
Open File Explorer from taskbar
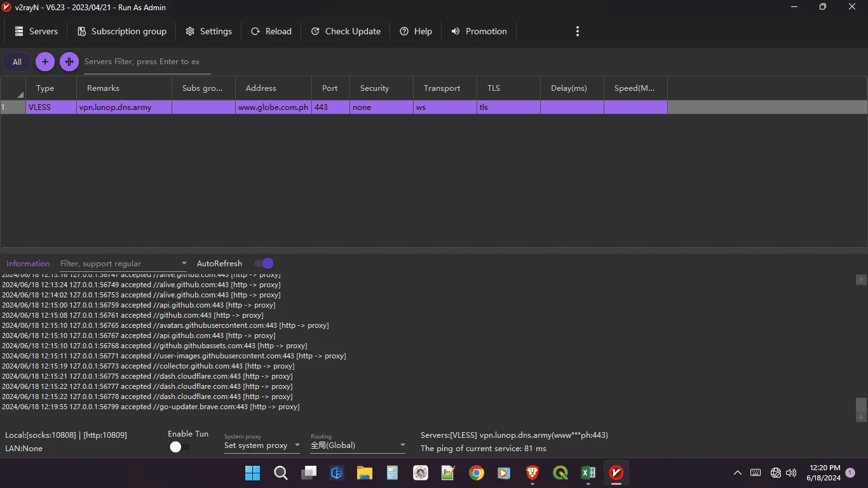click(x=364, y=473)
